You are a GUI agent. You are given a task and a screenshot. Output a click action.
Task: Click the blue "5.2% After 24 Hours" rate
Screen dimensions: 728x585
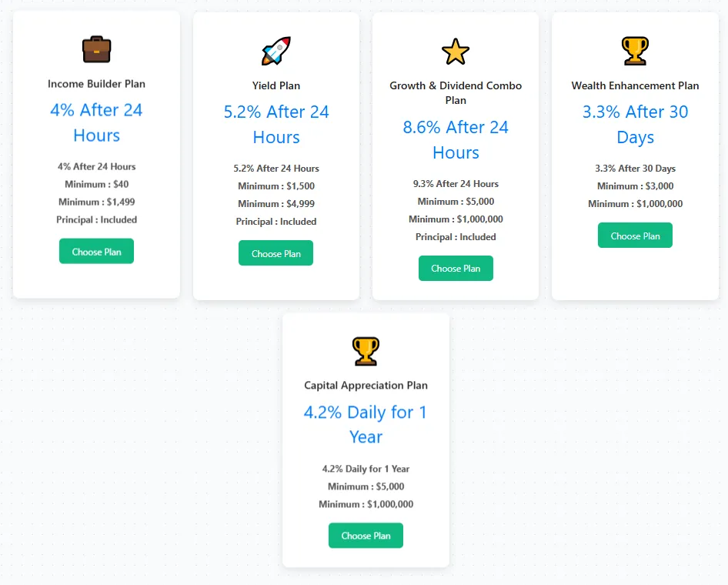(276, 125)
